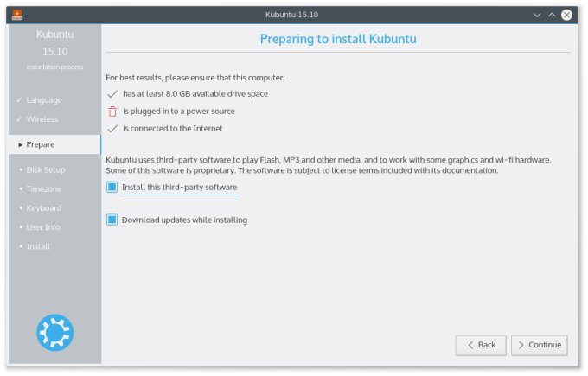588x376 pixels.
Task: Minimize the Kubuntu installer window
Action: pyautogui.click(x=537, y=15)
